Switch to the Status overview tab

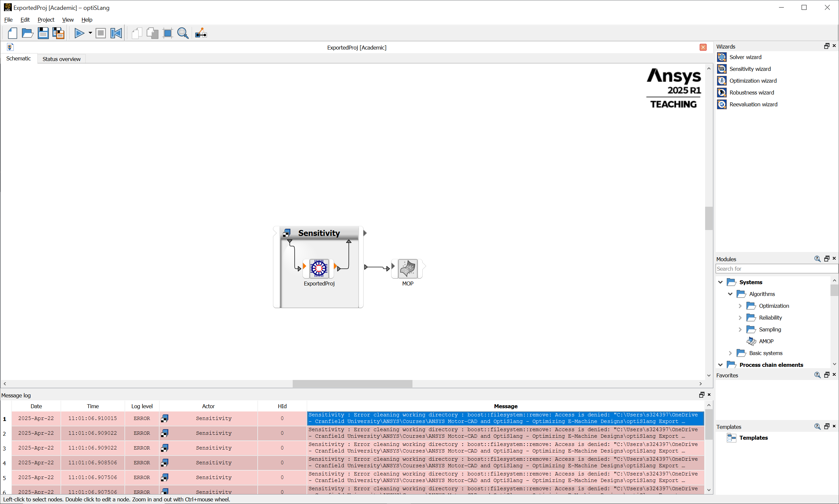coord(61,59)
